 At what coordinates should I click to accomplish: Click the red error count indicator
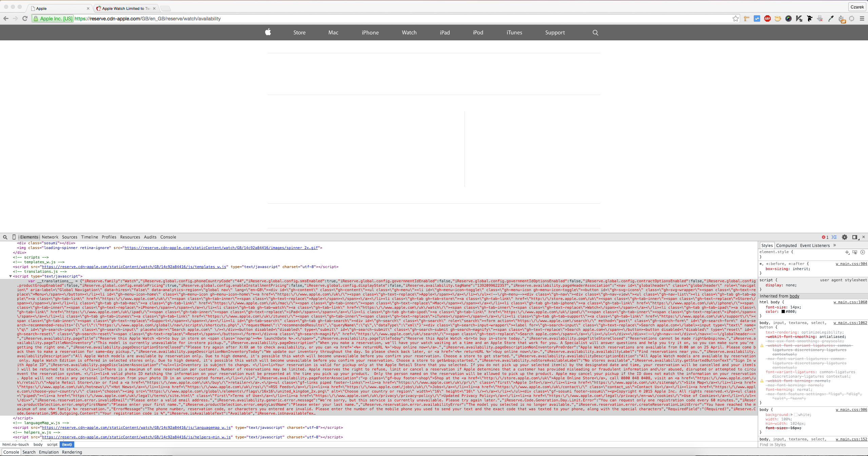point(825,237)
